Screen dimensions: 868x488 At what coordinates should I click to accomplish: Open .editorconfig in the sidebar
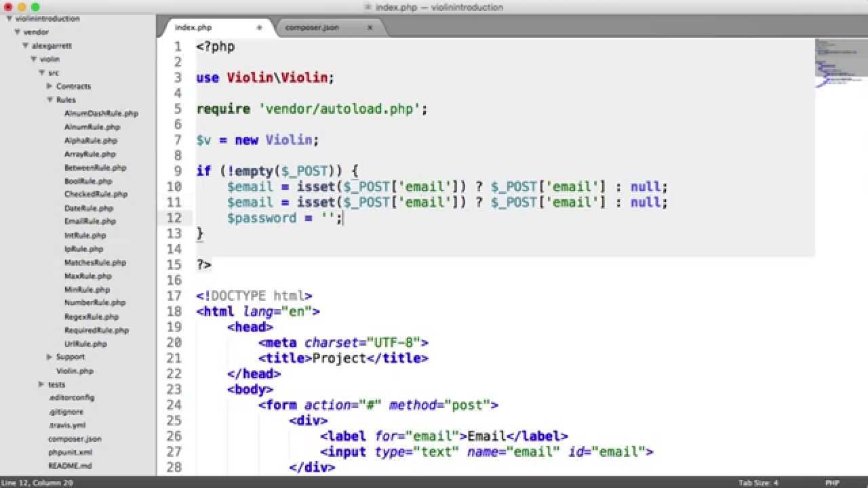coord(71,398)
